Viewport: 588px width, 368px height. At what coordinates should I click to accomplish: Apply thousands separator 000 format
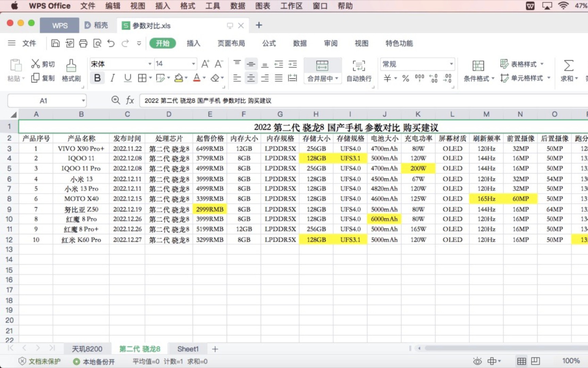pos(420,78)
